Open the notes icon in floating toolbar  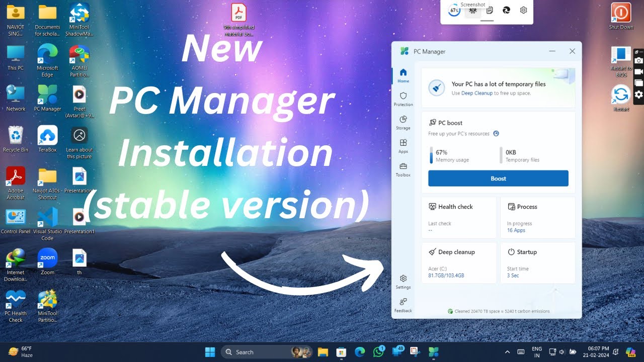pyautogui.click(x=490, y=10)
